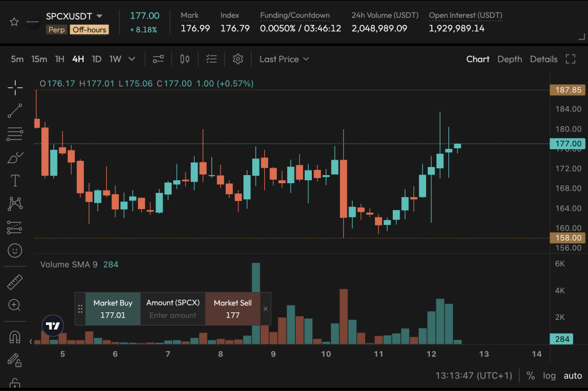Toggle auto scale on price axis
Viewport: 588px width, 391px height.
pos(572,375)
